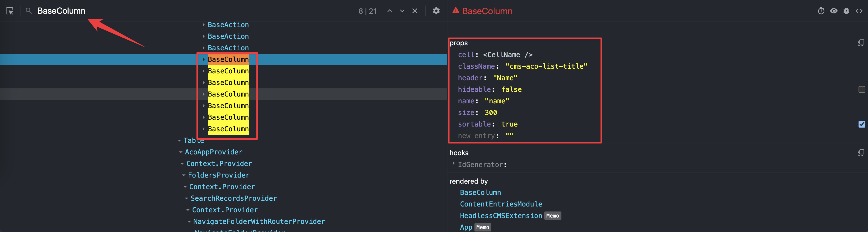View component source code icon

tap(859, 11)
